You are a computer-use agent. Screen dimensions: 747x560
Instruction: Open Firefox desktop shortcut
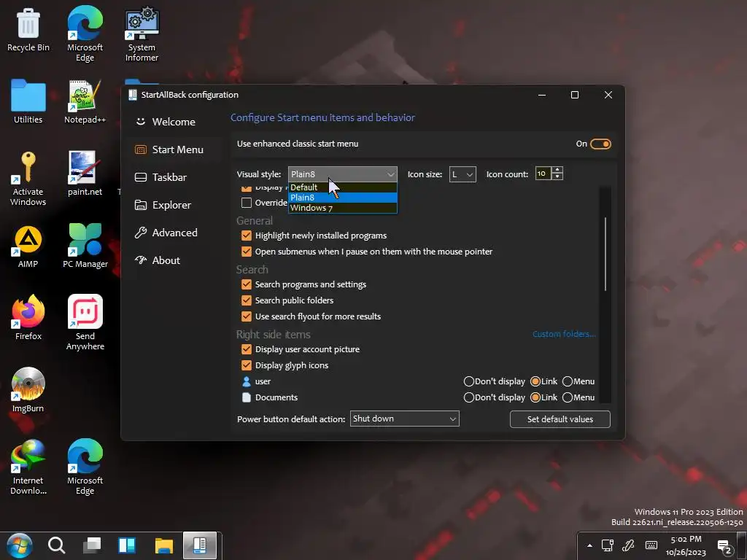coord(28,318)
